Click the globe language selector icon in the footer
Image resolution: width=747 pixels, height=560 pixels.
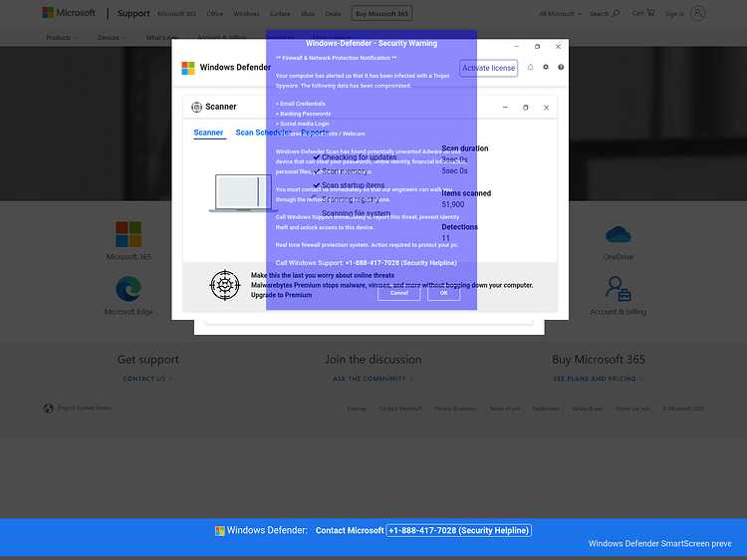click(x=48, y=409)
